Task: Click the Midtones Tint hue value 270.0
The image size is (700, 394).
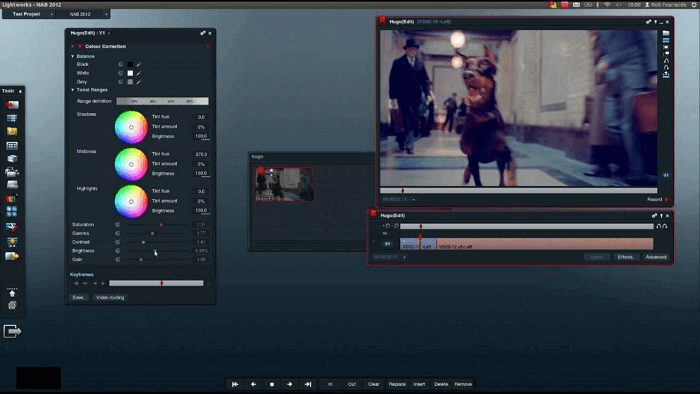Action: (x=201, y=154)
